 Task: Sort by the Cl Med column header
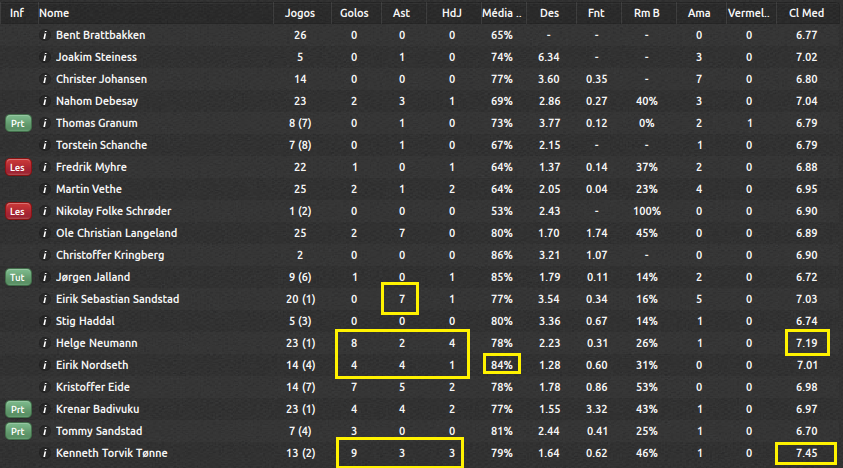tap(807, 14)
